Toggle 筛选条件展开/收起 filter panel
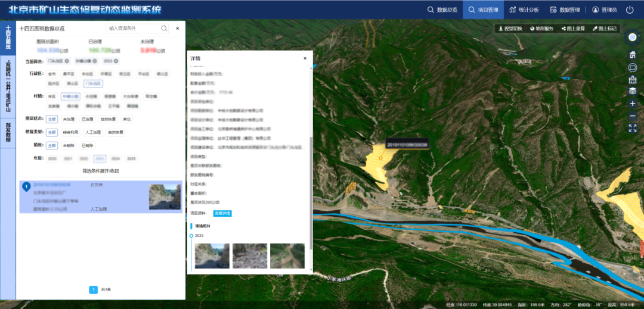The height and width of the screenshot is (309, 644). 100,171
